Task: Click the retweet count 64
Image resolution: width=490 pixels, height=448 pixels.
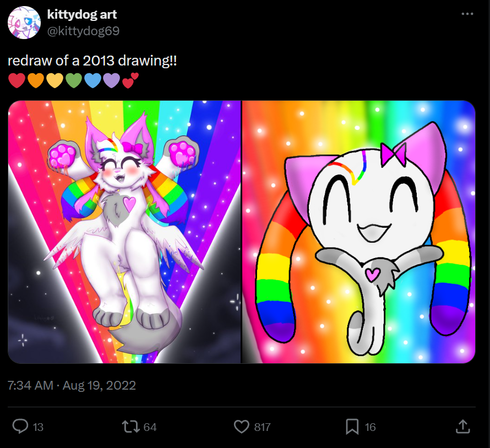Action: [x=150, y=427]
